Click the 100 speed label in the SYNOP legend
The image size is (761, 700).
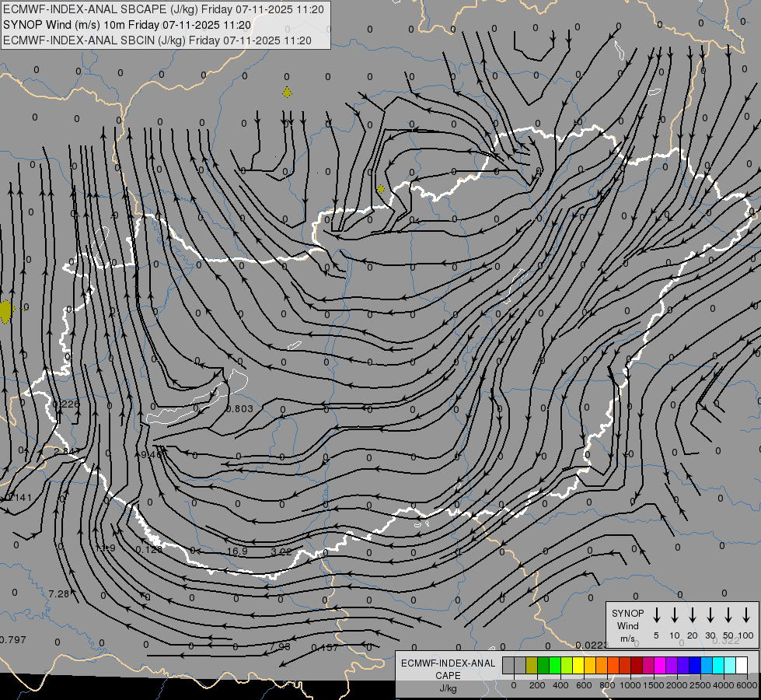click(746, 635)
